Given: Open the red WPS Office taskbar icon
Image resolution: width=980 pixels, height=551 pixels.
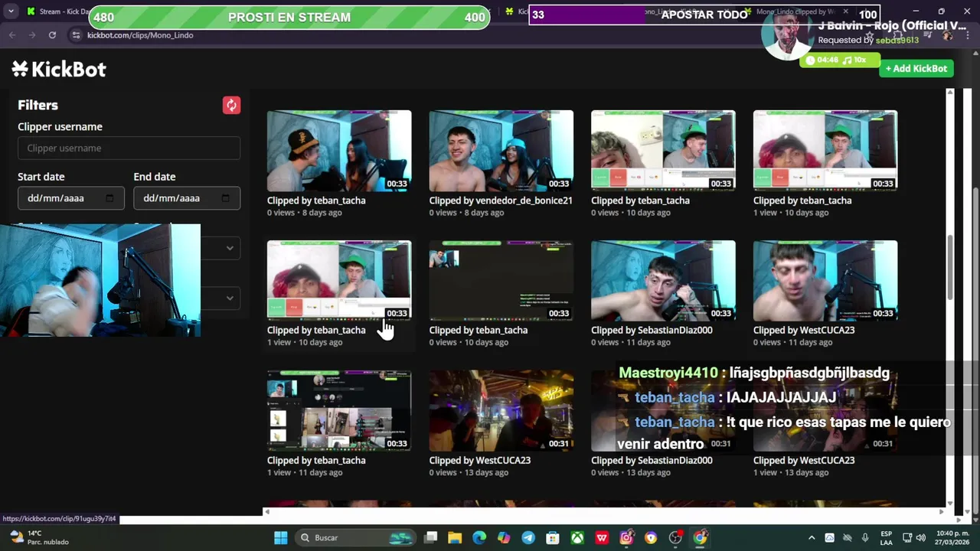Looking at the screenshot, I should [602, 537].
